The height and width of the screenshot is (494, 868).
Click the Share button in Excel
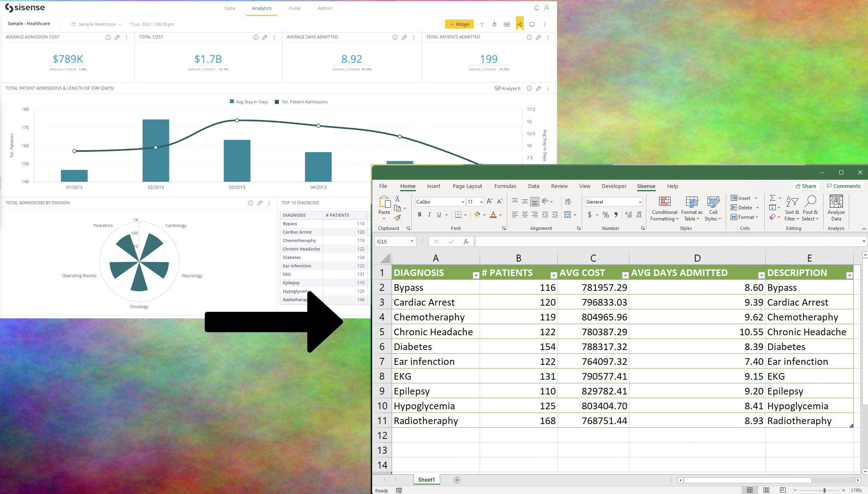coord(805,186)
